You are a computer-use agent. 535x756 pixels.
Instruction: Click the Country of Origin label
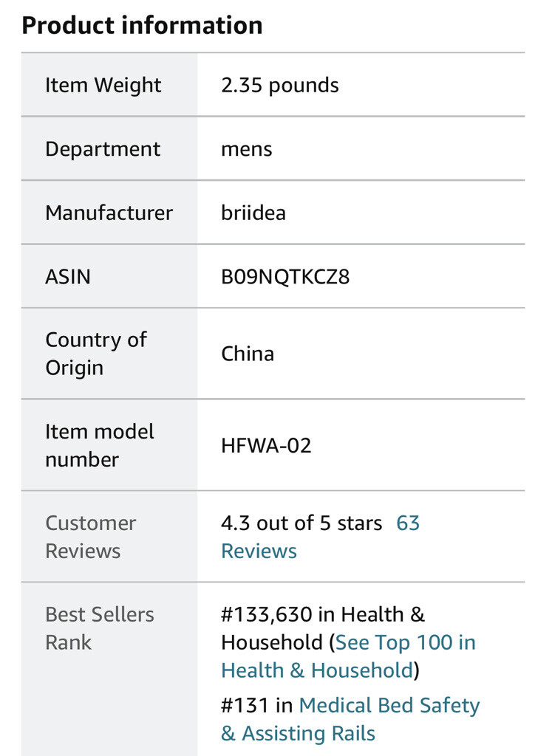96,354
